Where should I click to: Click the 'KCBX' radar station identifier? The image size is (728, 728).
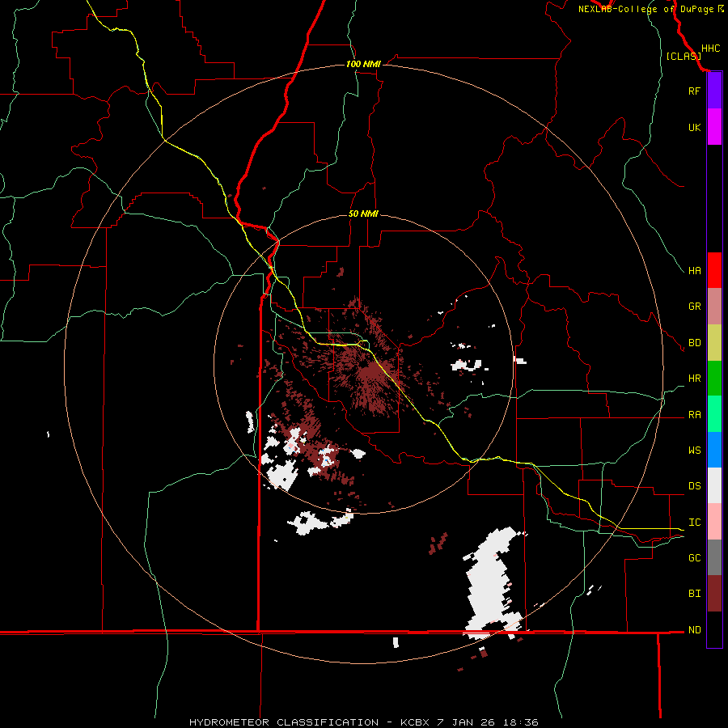415,722
